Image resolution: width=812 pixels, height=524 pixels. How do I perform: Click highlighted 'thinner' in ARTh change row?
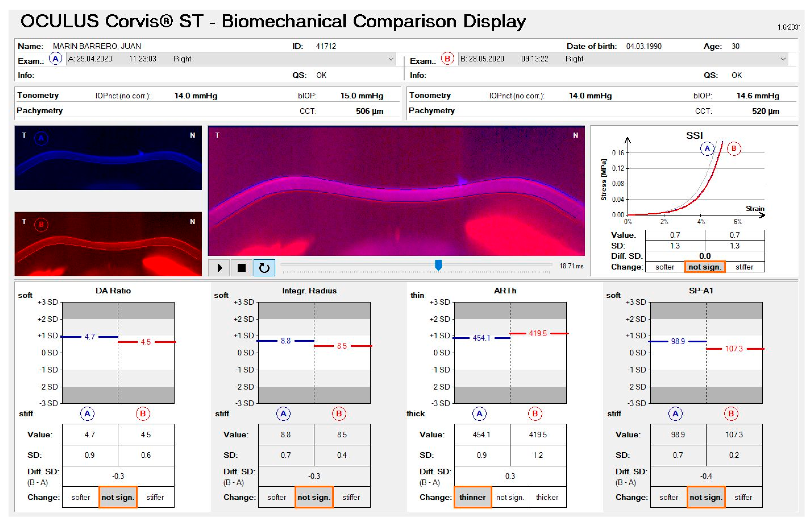(x=472, y=497)
